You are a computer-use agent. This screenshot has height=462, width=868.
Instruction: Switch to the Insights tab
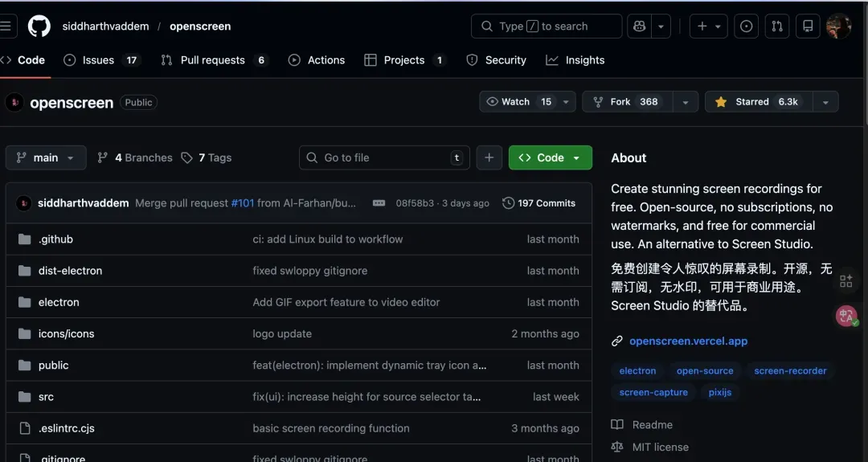[575, 59]
